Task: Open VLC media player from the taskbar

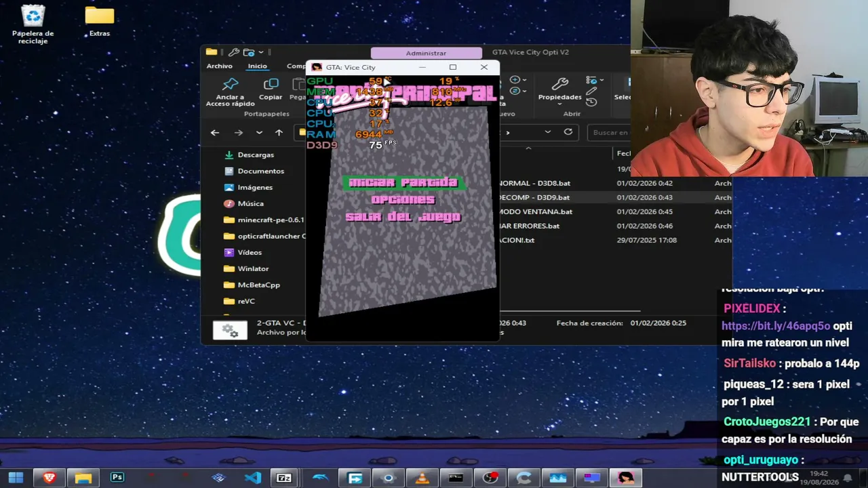Action: pos(422,478)
